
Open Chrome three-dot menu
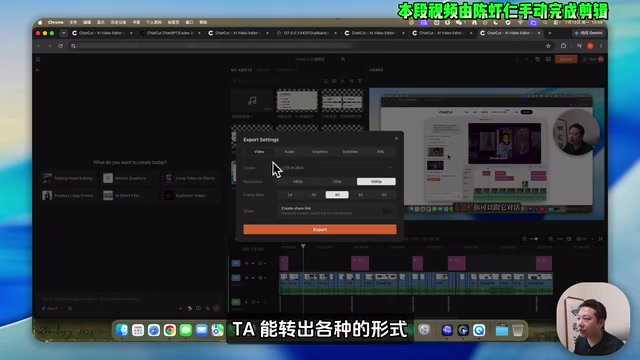coord(601,46)
